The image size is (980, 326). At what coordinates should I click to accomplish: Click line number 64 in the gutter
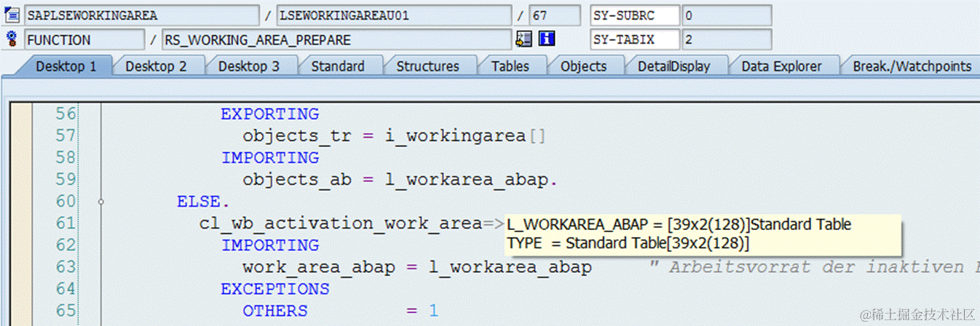point(65,289)
